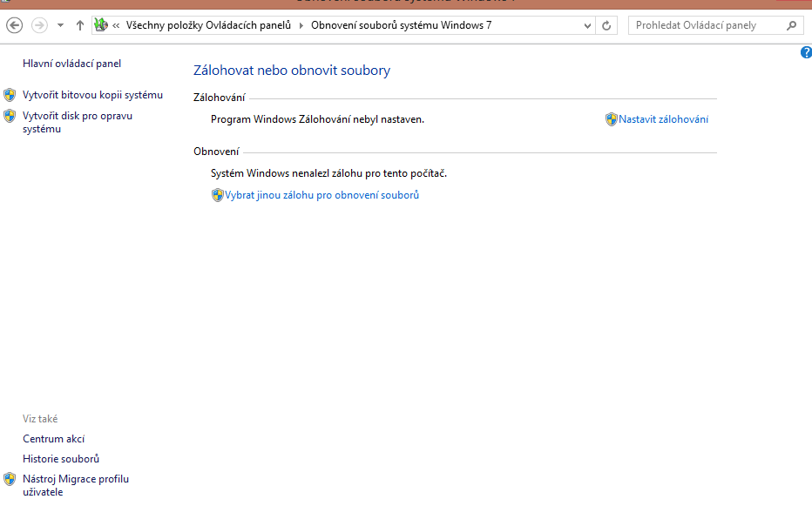Open 'Vytvořit disk pro opravu systému' link
This screenshot has height=506, width=812.
tap(78, 122)
